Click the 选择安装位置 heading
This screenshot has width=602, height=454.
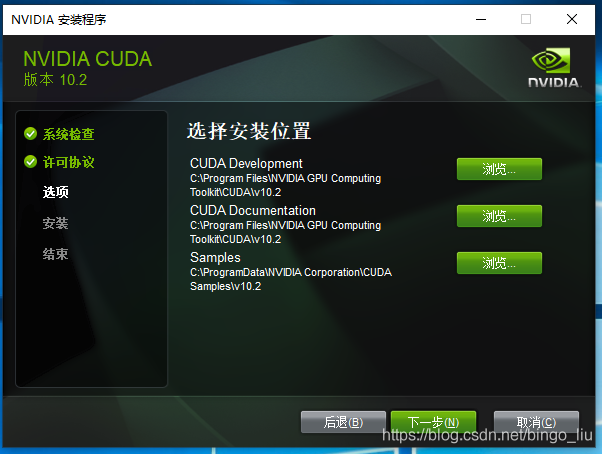(249, 131)
